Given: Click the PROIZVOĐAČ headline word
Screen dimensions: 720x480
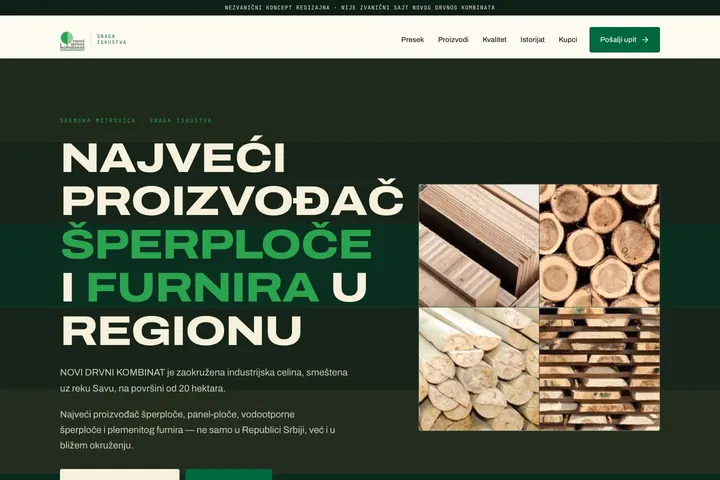Looking at the screenshot, I should tap(232, 200).
